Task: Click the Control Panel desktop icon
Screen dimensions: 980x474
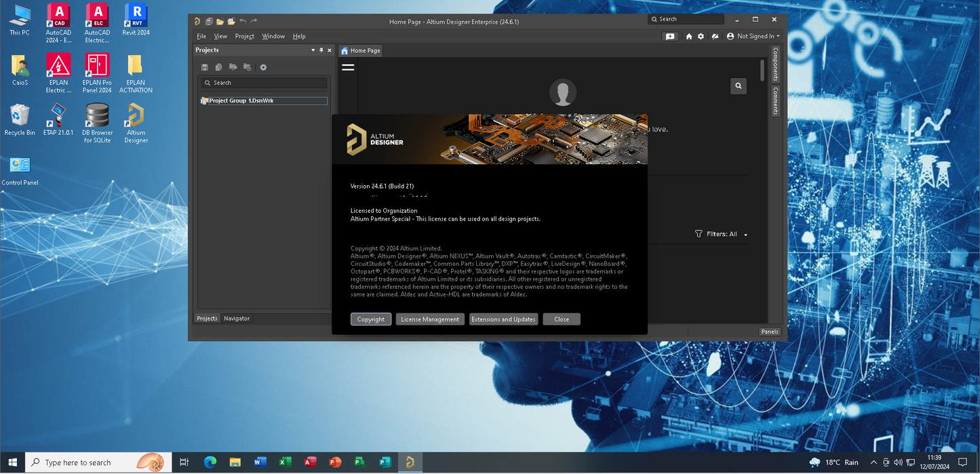Action: coord(20,170)
